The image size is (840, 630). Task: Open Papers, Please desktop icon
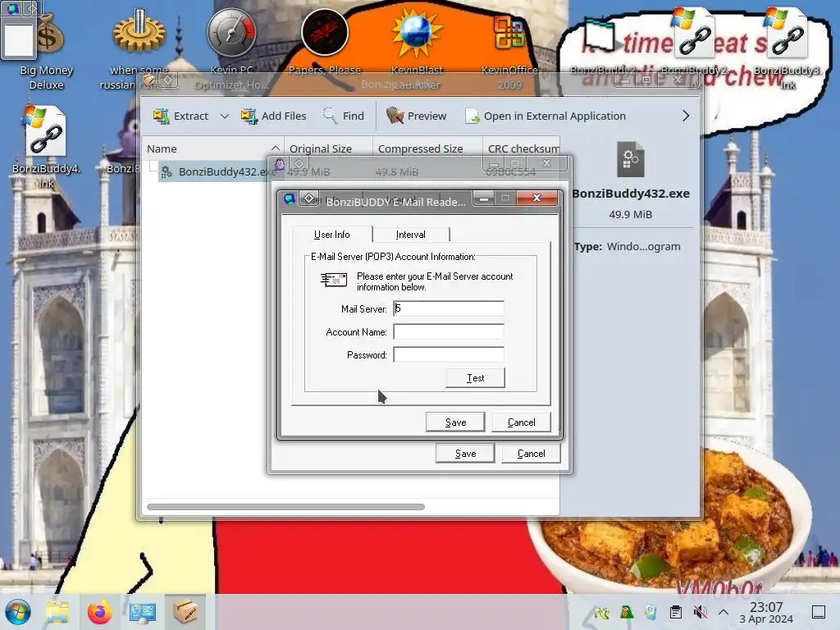tap(325, 33)
